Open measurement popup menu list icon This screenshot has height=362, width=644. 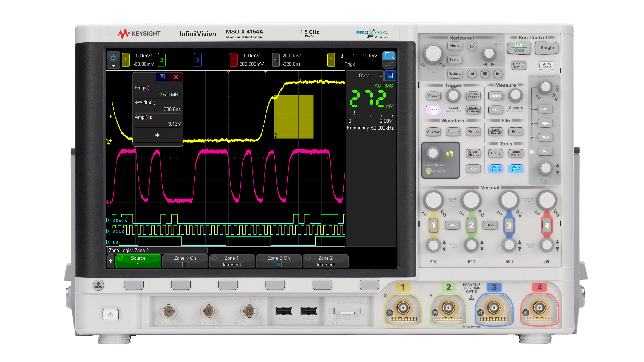click(162, 77)
